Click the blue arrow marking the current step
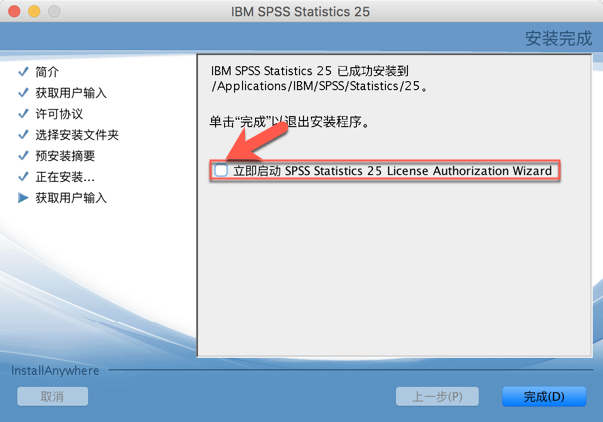 23,198
